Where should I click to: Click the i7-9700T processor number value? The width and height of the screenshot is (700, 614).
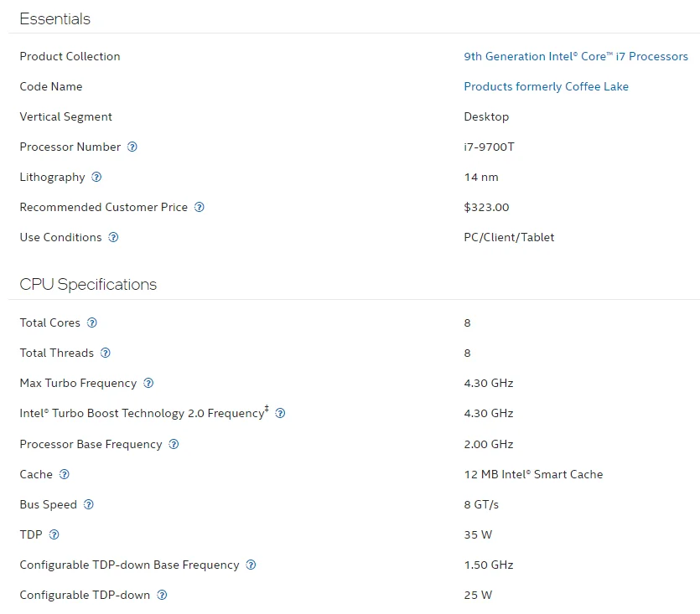click(489, 147)
